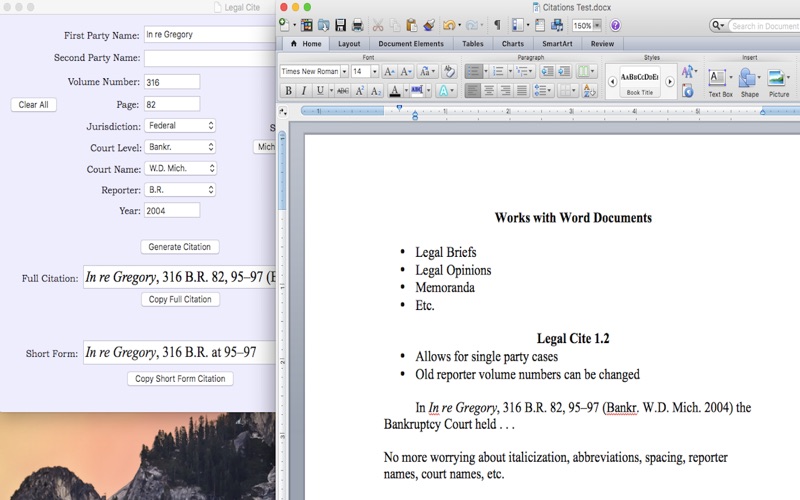Click the Print icon in Word toolbar
This screenshot has height=500, width=800.
[357, 25]
